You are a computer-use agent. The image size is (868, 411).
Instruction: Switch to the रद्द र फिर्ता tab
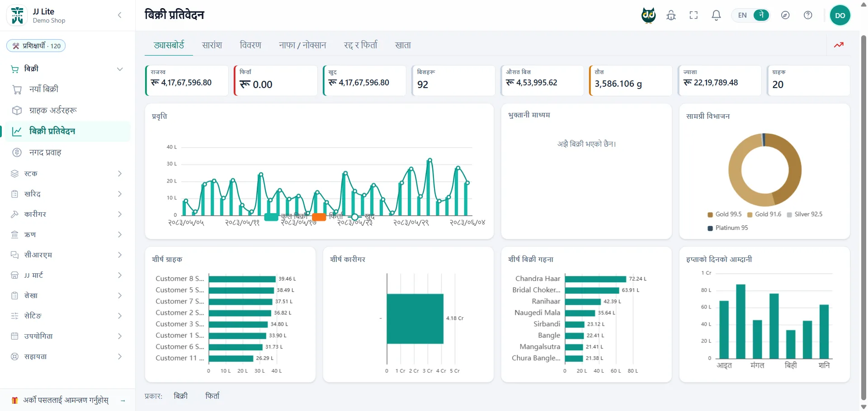pyautogui.click(x=360, y=45)
